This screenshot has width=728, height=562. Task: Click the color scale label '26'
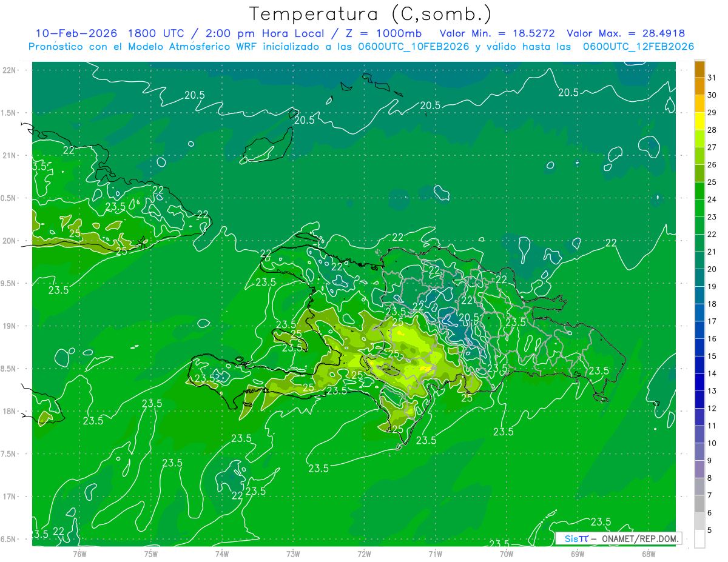(x=712, y=165)
